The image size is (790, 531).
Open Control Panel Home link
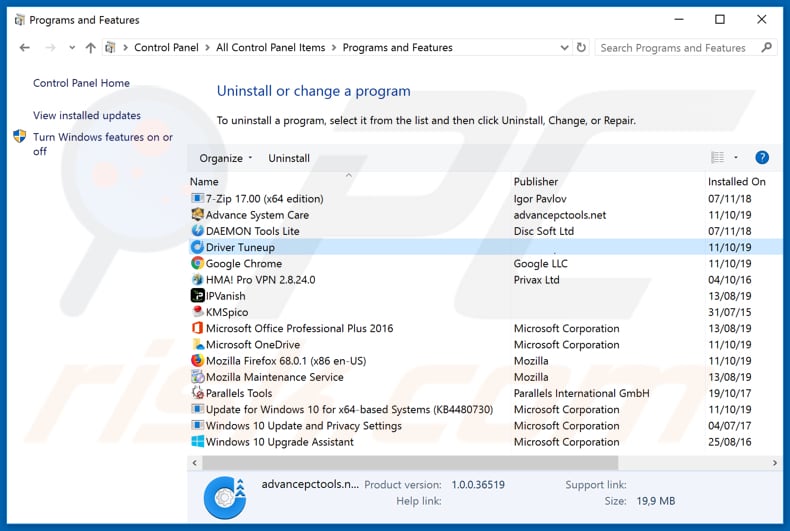pyautogui.click(x=81, y=83)
